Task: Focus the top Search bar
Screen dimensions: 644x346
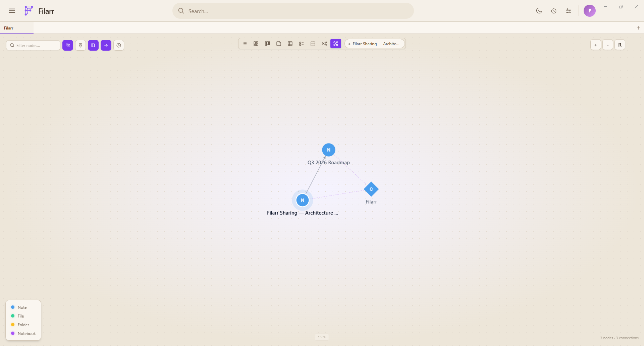Action: tap(293, 11)
